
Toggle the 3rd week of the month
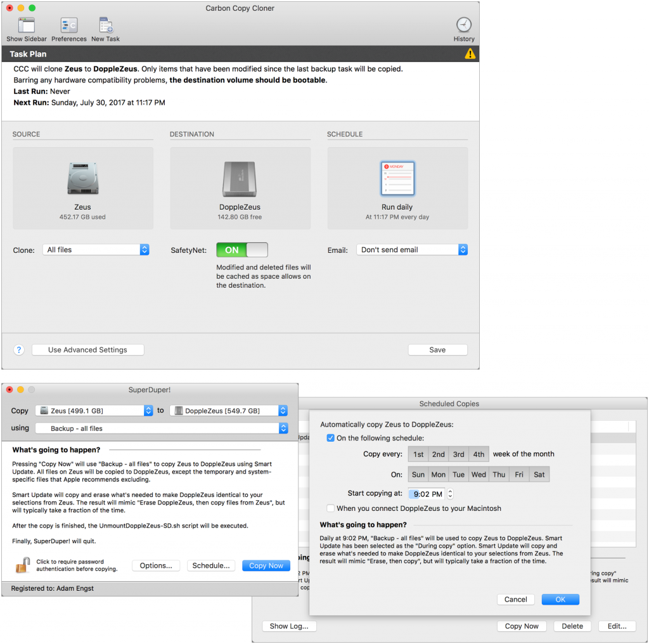[459, 454]
